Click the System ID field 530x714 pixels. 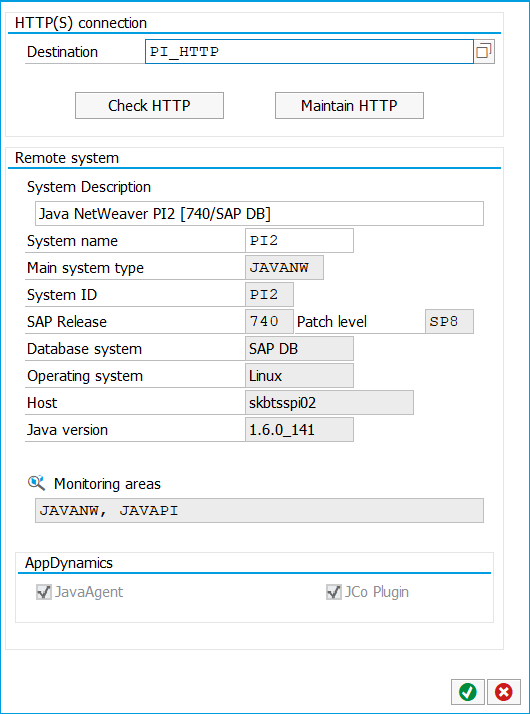coord(270,295)
